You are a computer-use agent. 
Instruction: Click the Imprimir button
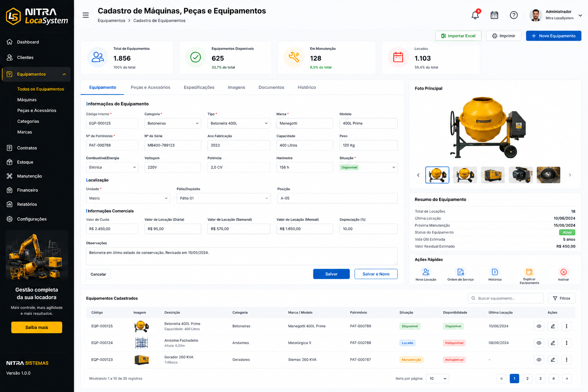[x=503, y=36]
